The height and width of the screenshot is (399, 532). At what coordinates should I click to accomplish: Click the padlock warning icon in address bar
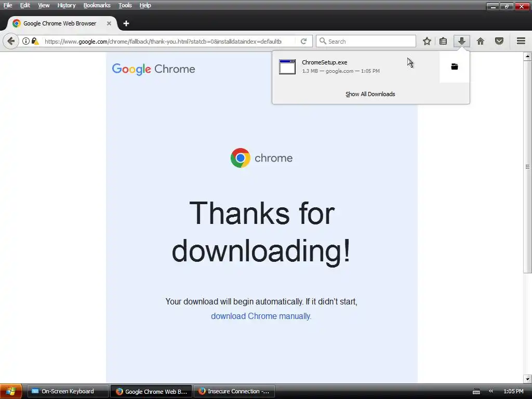[35, 42]
